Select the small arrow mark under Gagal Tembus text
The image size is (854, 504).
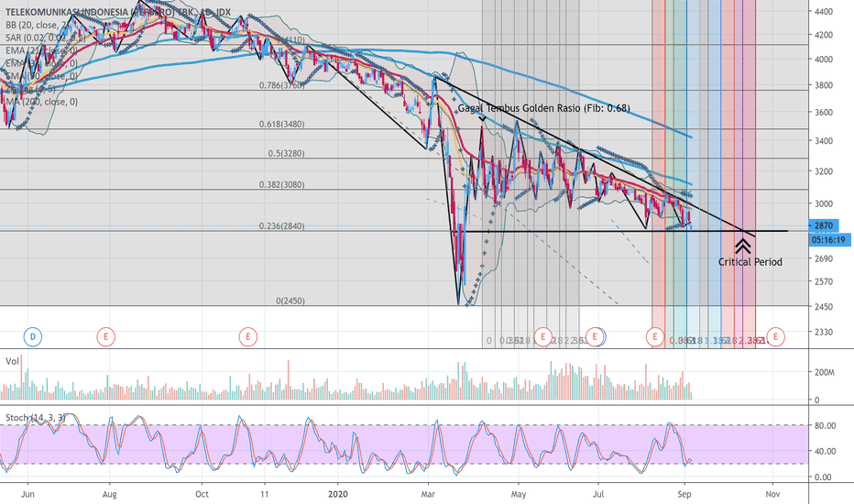point(483,118)
